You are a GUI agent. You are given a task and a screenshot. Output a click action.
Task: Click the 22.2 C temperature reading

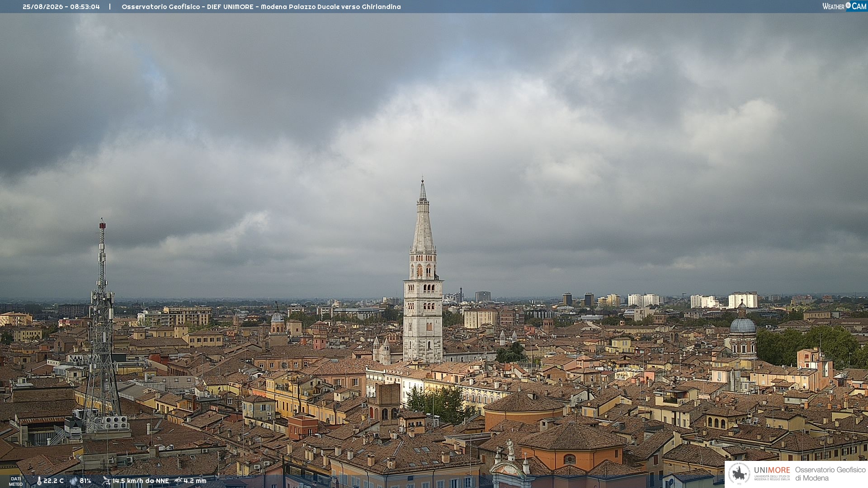[x=53, y=481]
